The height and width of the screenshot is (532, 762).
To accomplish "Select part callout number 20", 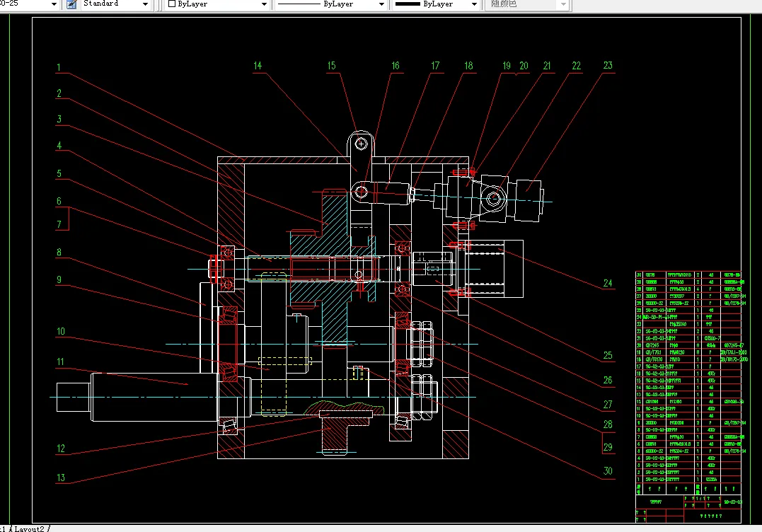I will 524,66.
